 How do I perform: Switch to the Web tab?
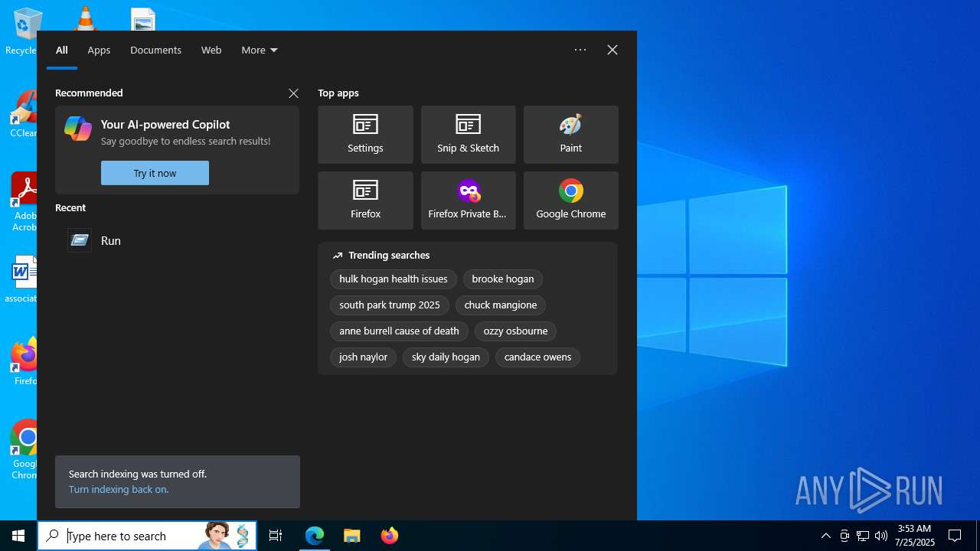(x=211, y=50)
